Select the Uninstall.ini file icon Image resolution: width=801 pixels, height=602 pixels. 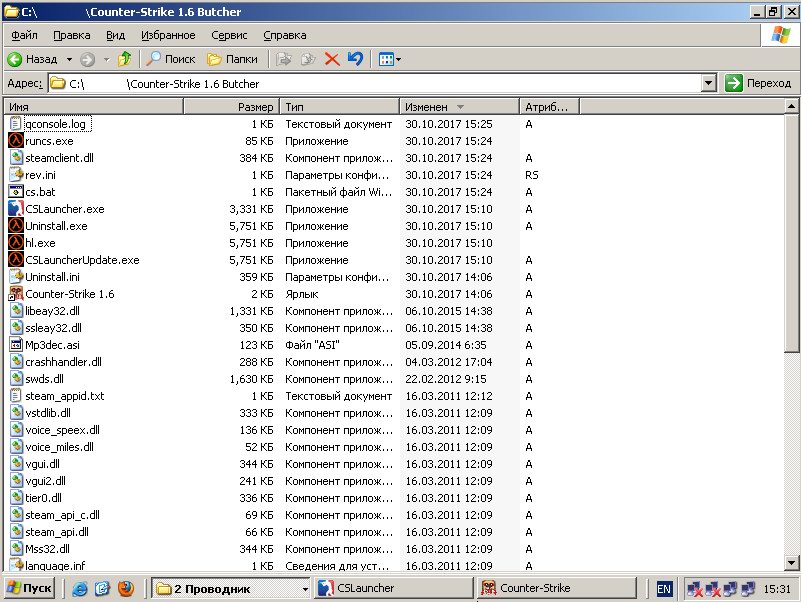point(16,276)
